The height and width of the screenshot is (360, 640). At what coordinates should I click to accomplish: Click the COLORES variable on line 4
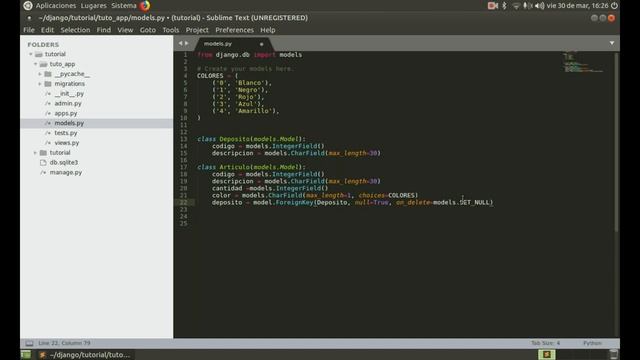pyautogui.click(x=210, y=76)
